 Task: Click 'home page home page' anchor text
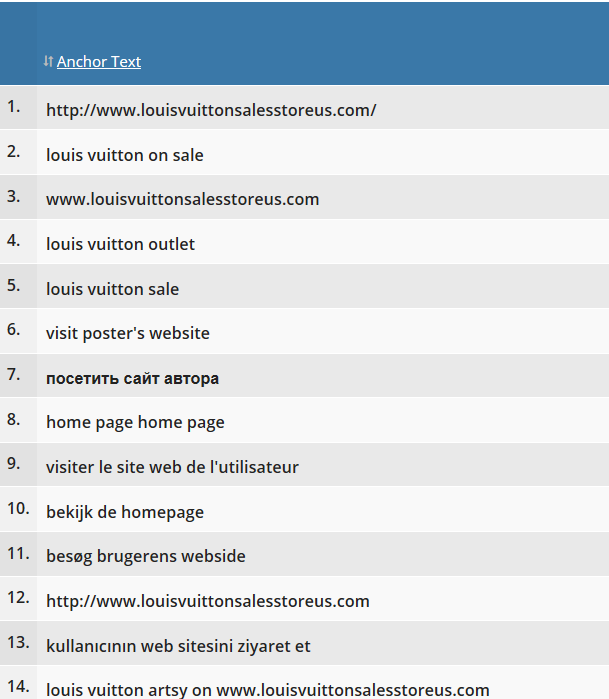click(x=135, y=422)
